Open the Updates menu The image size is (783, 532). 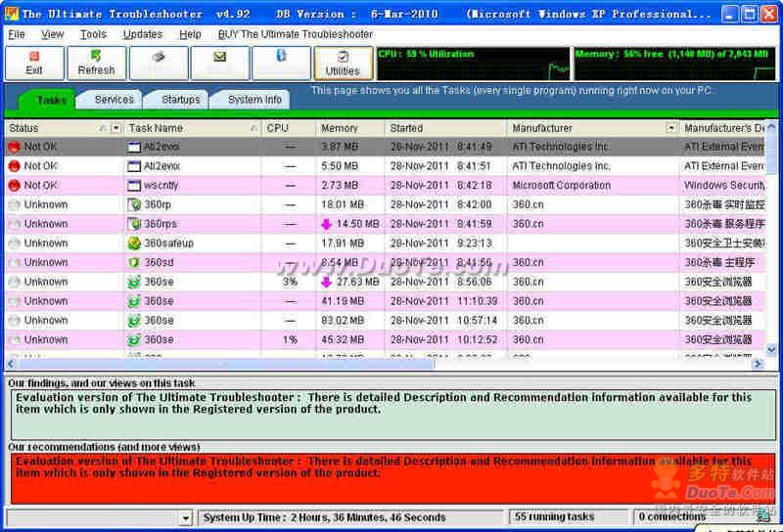click(143, 34)
